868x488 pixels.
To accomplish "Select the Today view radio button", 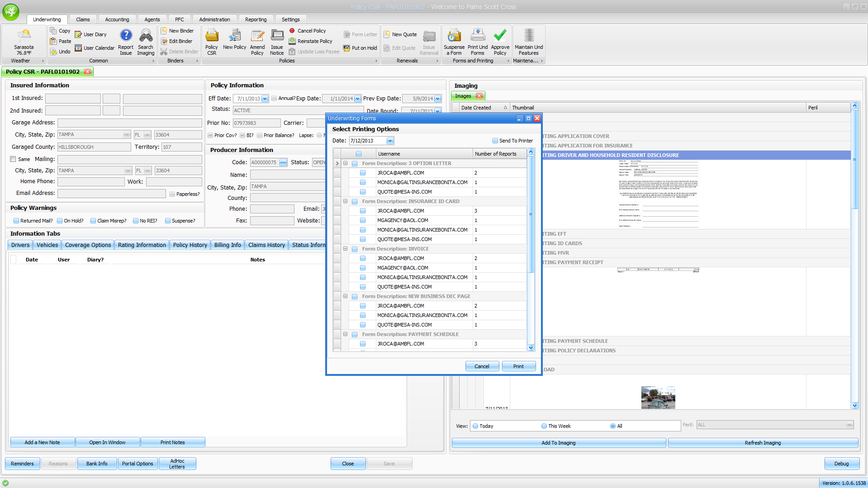I will pyautogui.click(x=475, y=426).
